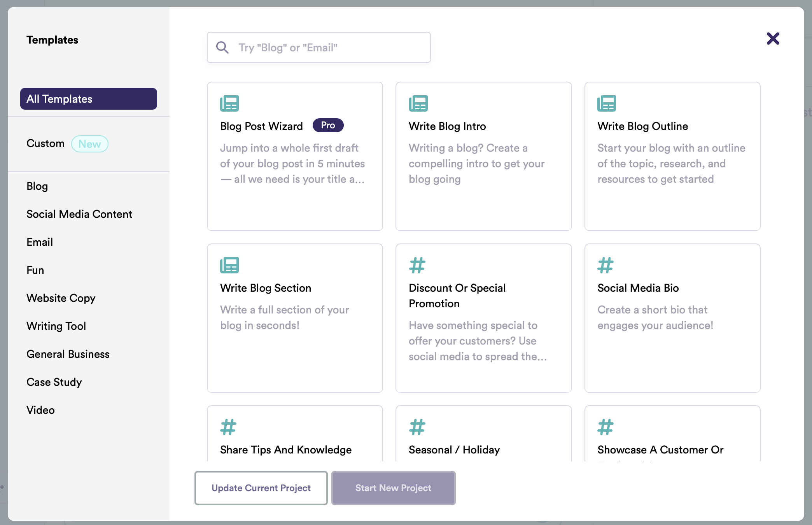Open the Case Study category

[54, 382]
